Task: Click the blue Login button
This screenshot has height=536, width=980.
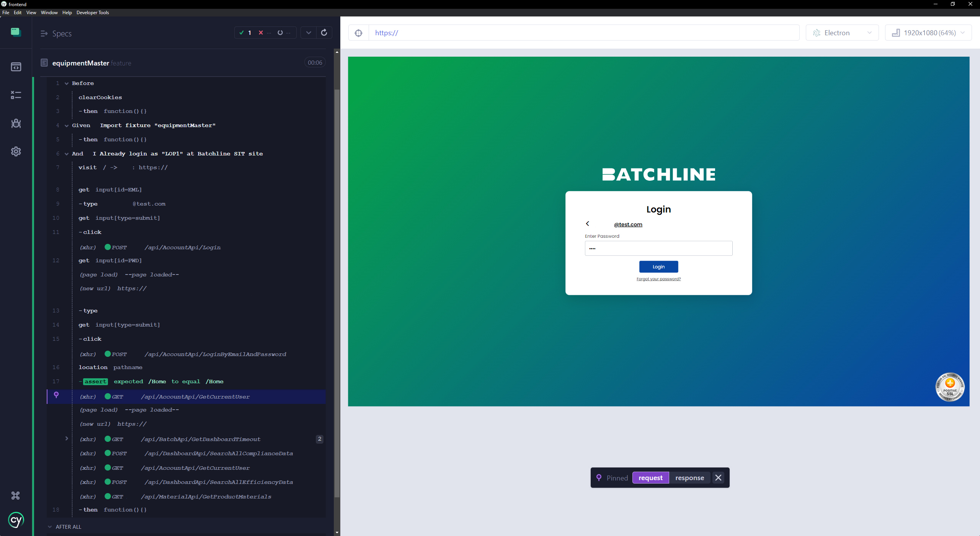Action: 658,267
